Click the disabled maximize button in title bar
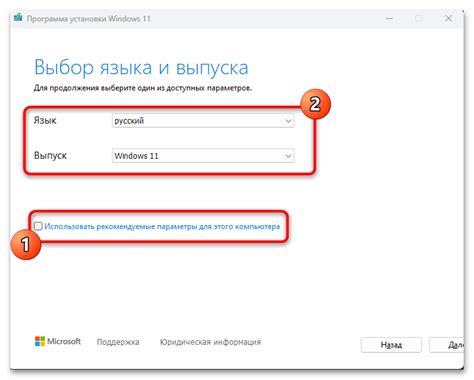Image resolution: width=474 pixels, height=380 pixels. pyautogui.click(x=419, y=19)
